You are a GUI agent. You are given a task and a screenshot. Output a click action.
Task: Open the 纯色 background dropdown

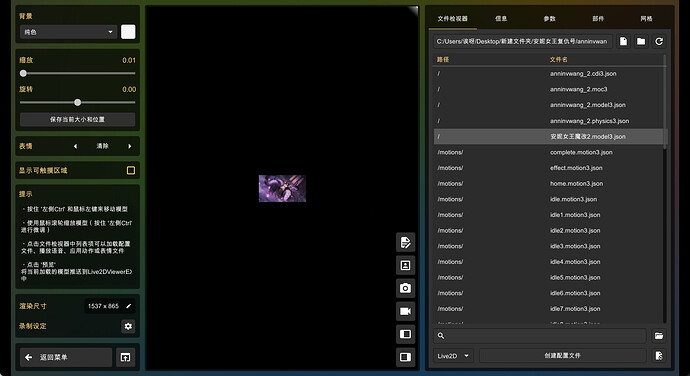[x=68, y=32]
